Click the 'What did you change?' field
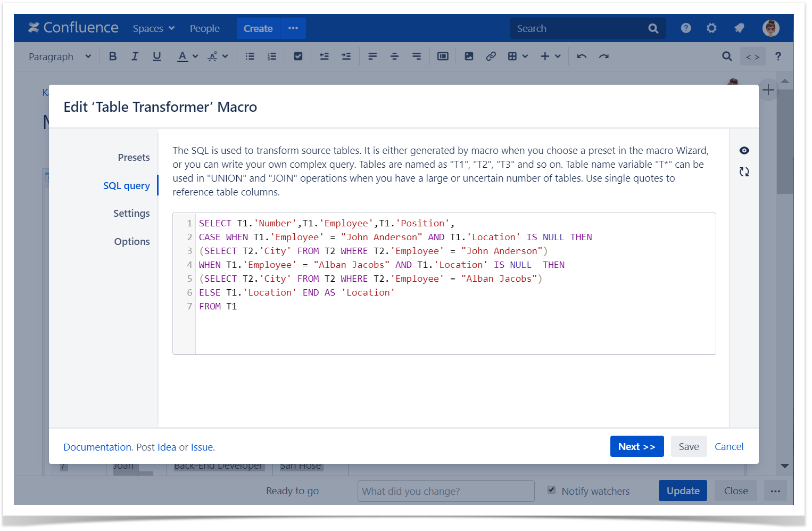The height and width of the screenshot is (531, 812). (445, 491)
